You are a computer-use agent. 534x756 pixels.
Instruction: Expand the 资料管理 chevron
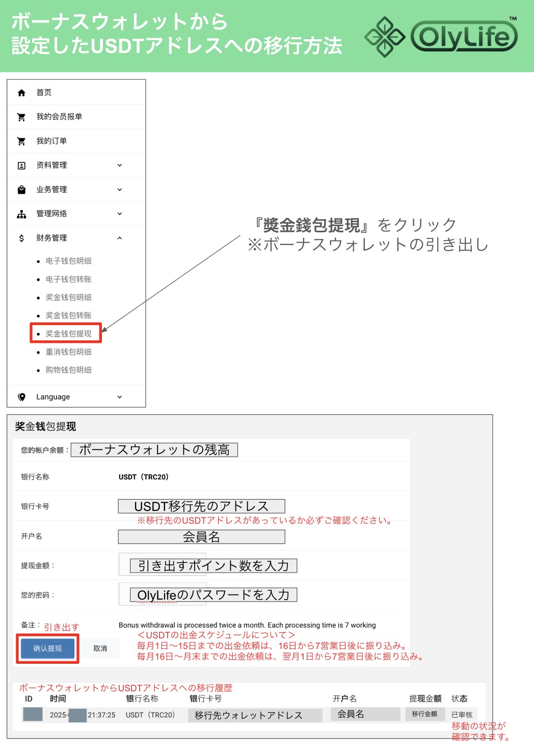tap(120, 165)
